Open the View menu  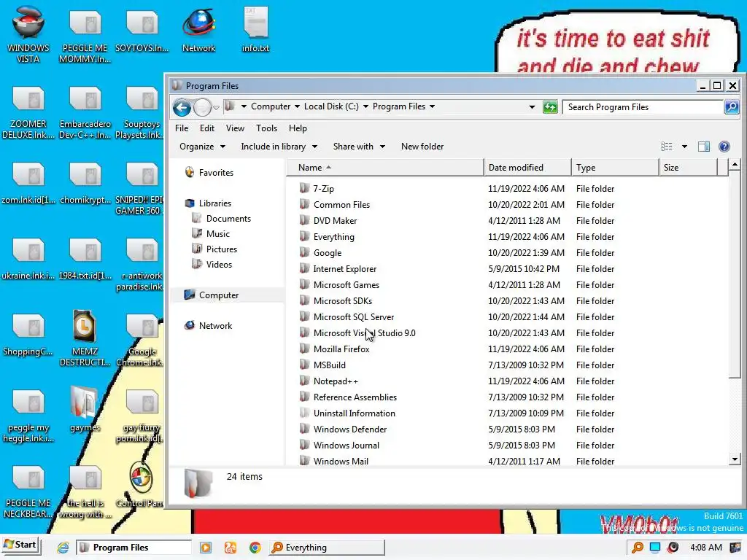pyautogui.click(x=235, y=128)
